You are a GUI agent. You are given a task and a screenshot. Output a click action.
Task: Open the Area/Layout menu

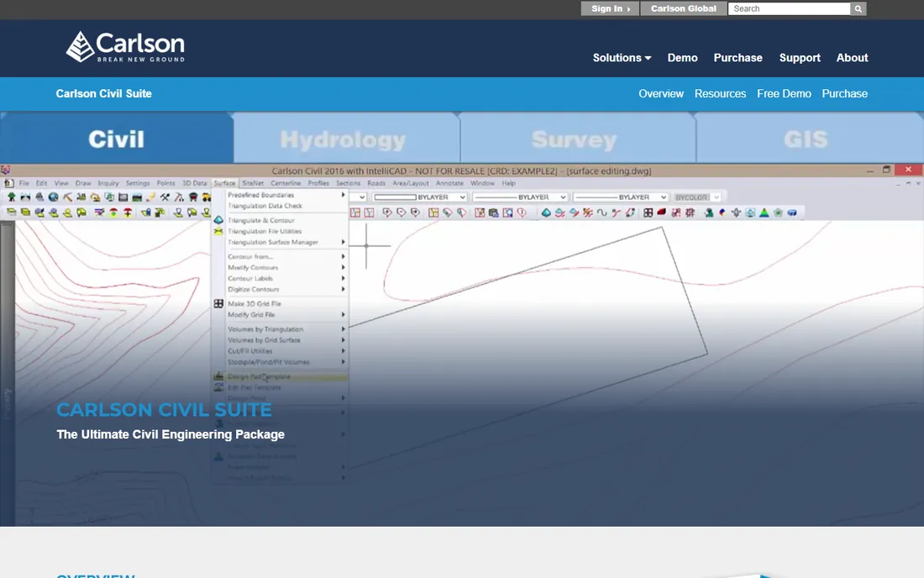(x=411, y=183)
